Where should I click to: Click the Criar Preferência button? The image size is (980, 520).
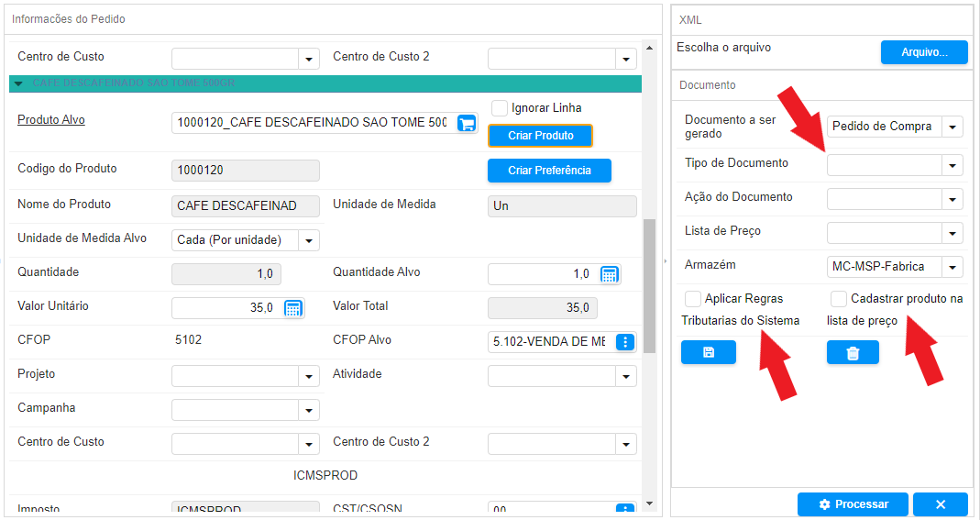(549, 171)
